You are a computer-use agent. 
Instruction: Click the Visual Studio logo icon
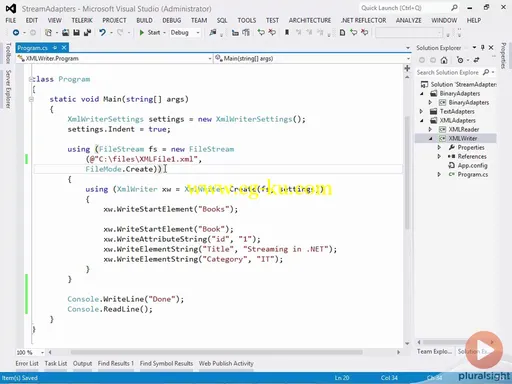[11, 8]
